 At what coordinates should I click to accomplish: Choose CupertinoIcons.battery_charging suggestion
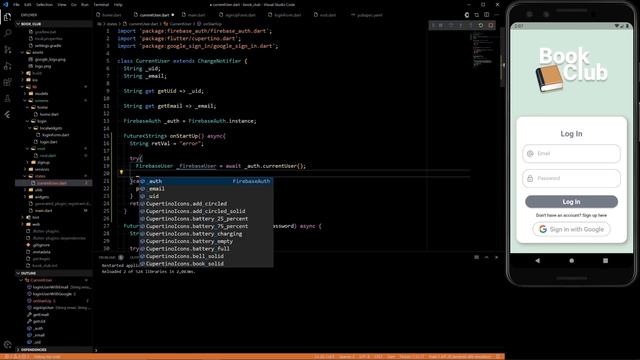[x=206, y=234]
